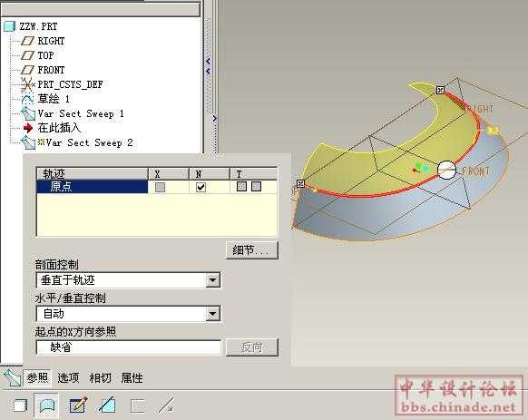Toggle the N checkbox for 原点 trajectory
The height and width of the screenshot is (420, 528).
pos(200,187)
